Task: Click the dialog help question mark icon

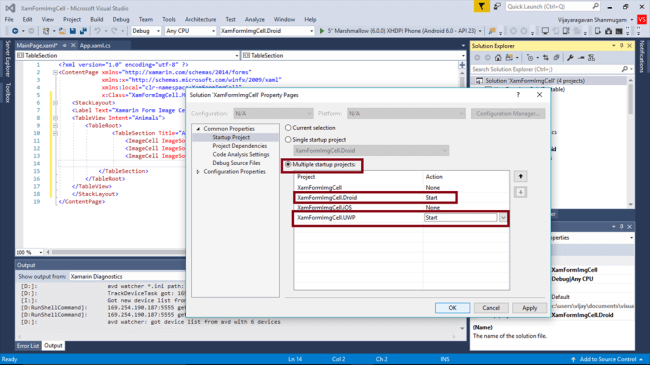Action: (518, 95)
